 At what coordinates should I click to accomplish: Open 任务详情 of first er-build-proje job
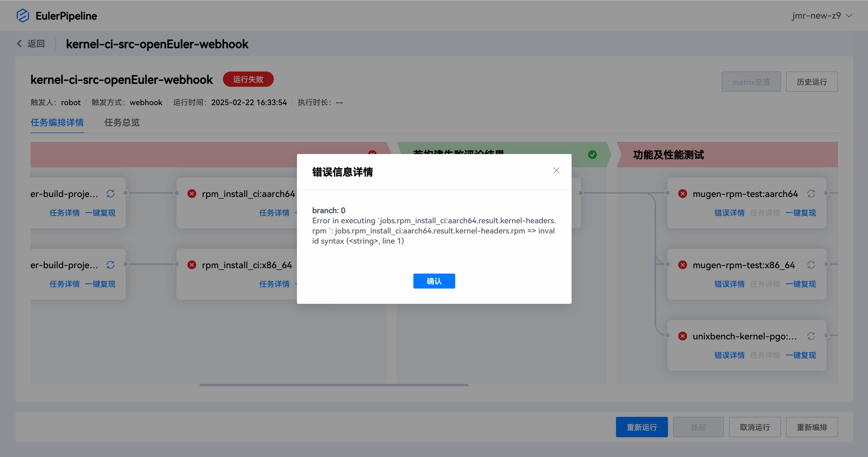[x=65, y=213]
